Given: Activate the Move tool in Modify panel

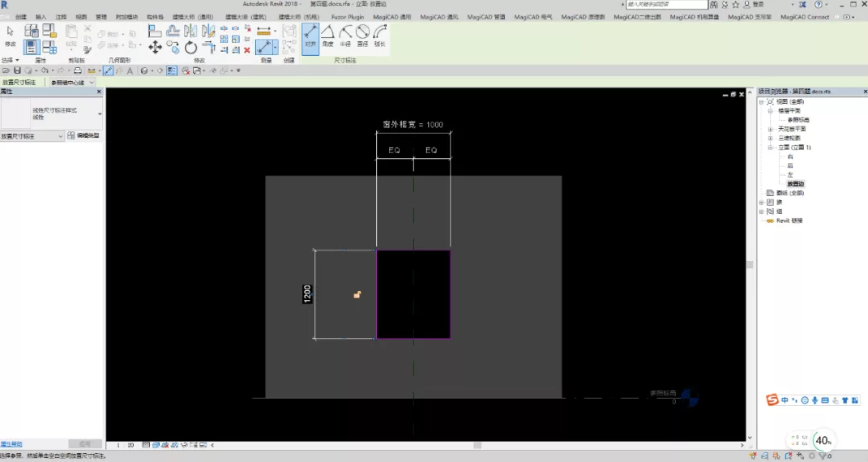Looking at the screenshot, I should click(155, 47).
